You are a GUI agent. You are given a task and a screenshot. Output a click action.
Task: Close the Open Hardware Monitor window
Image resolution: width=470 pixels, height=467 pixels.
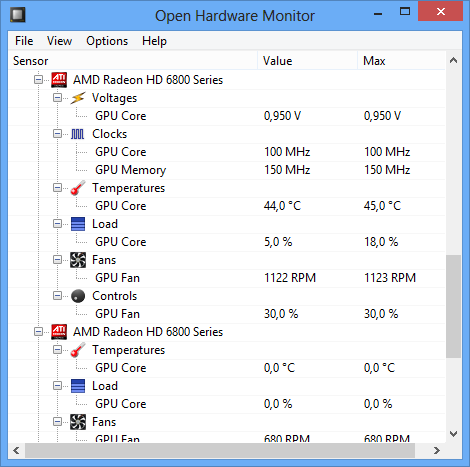[x=441, y=12]
